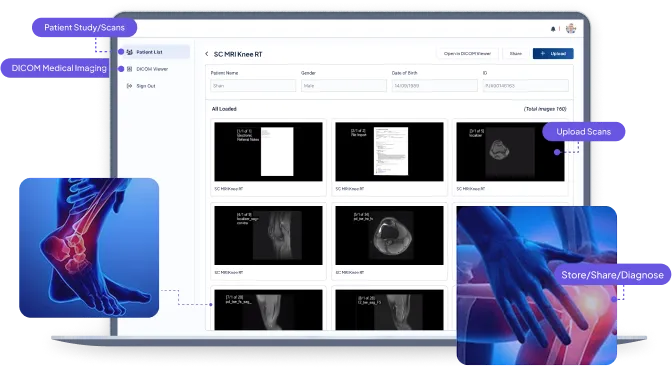672x370 pixels.
Task: Open the large axial knee cross-section thumbnail
Action: 389,235
